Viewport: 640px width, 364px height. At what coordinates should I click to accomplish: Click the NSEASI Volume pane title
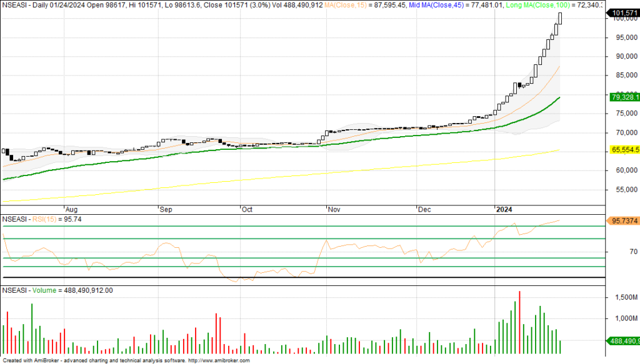[x=56, y=290]
